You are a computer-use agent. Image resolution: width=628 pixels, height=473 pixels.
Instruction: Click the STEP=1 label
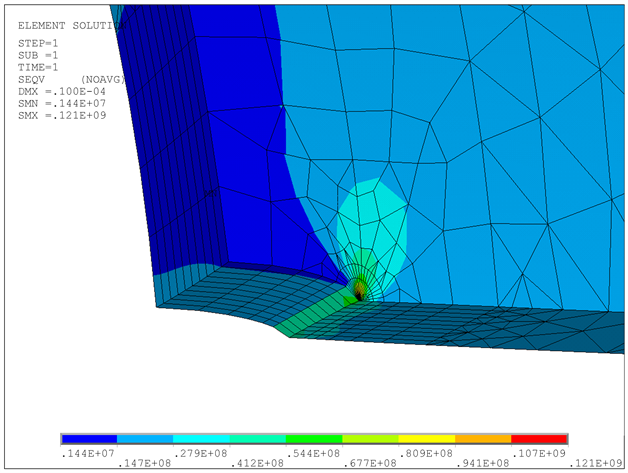[x=39, y=43]
